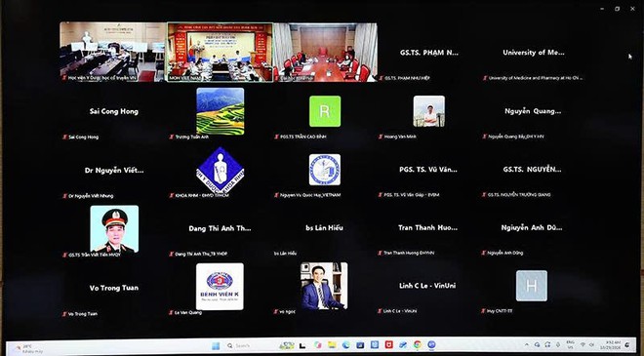644x356 pixels.
Task: Click Hoang Van Minh's profile photo
Action: pyautogui.click(x=428, y=111)
